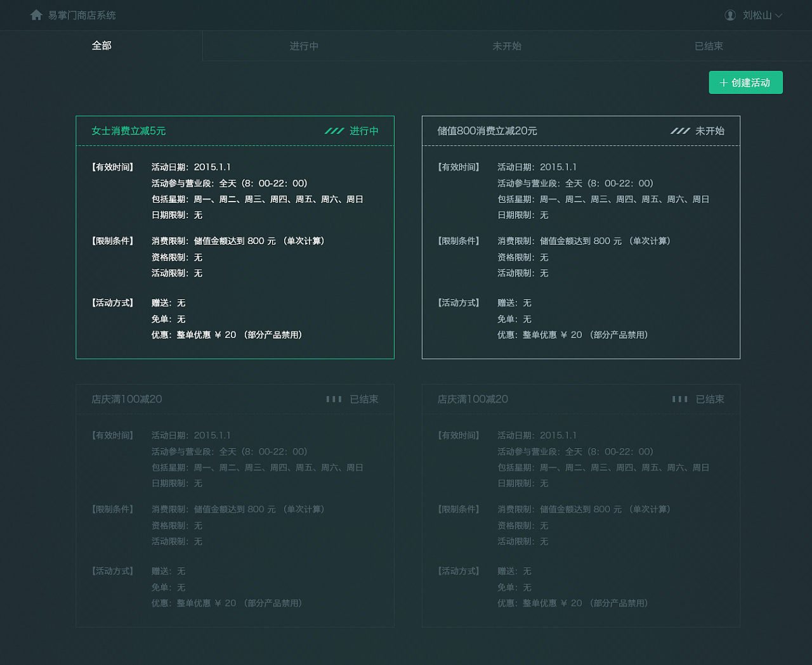Open the 女士消费立减5元 activity title

(x=128, y=131)
